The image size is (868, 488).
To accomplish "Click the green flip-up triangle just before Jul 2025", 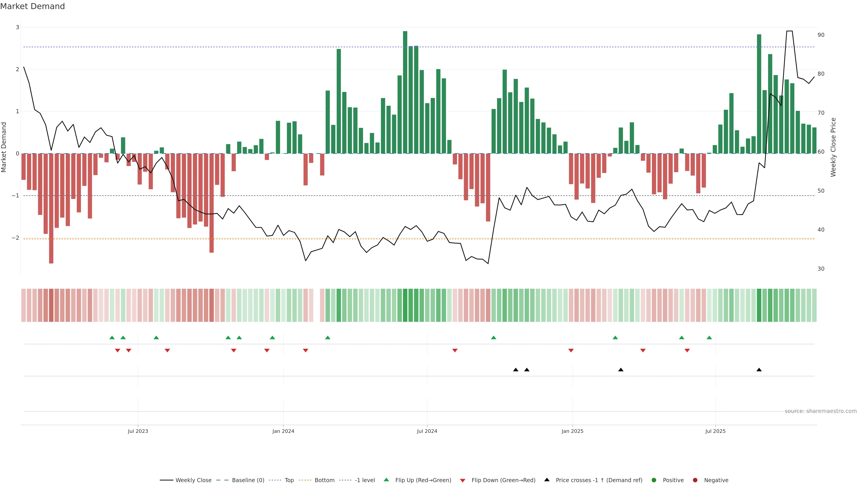I will 709,338.
